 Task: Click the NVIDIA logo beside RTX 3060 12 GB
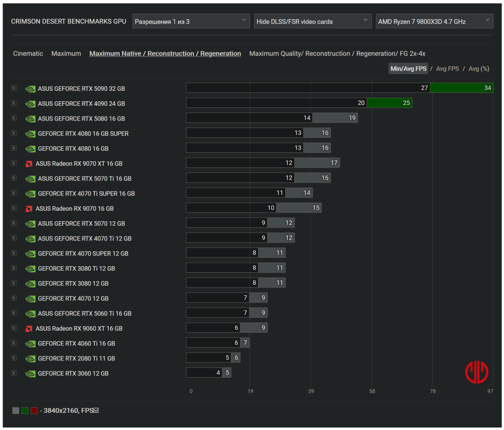click(x=30, y=374)
